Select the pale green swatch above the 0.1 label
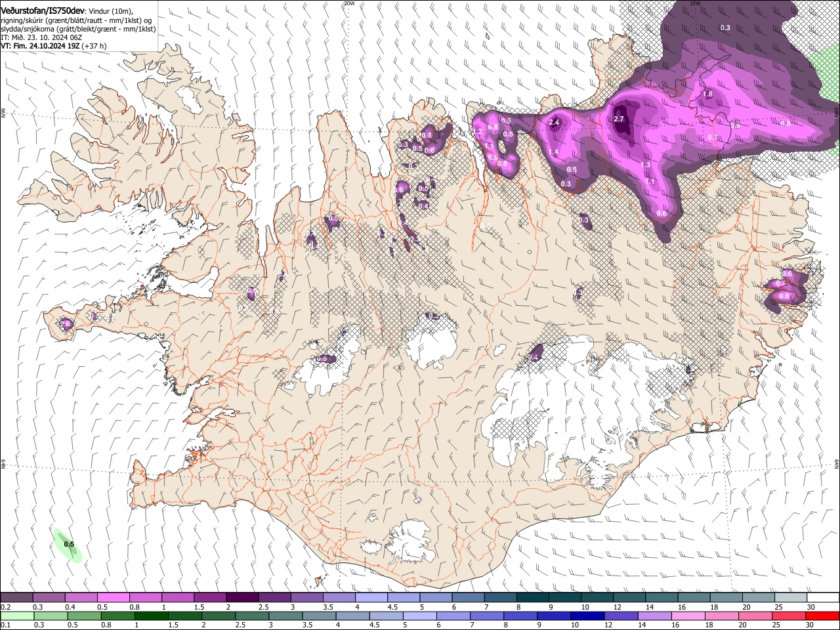This screenshot has height=630, width=840. click(x=17, y=616)
